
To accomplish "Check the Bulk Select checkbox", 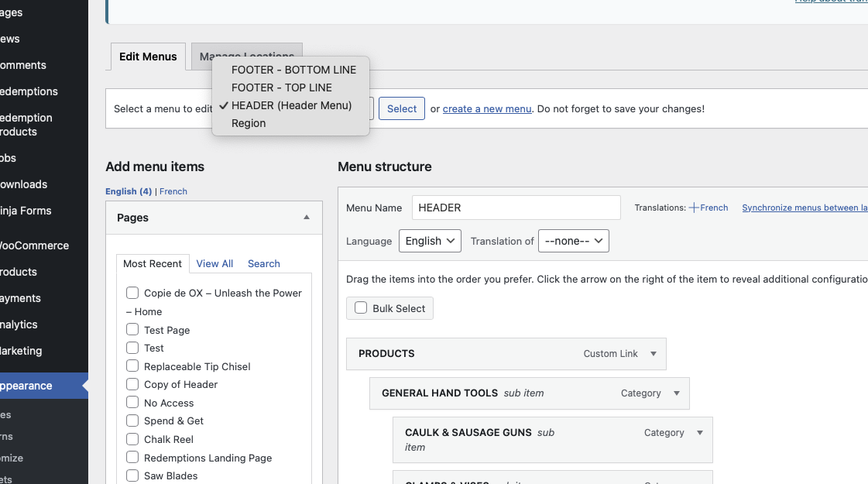I will [x=361, y=308].
